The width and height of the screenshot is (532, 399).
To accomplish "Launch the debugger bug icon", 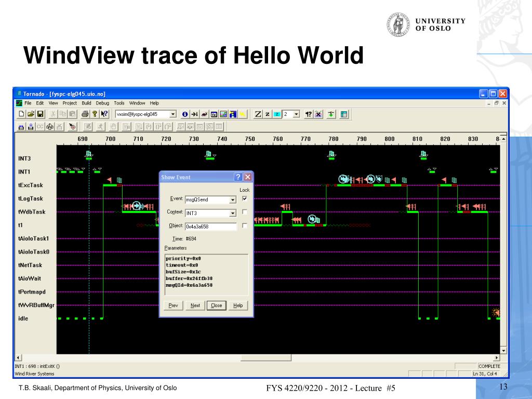I will 204,114.
